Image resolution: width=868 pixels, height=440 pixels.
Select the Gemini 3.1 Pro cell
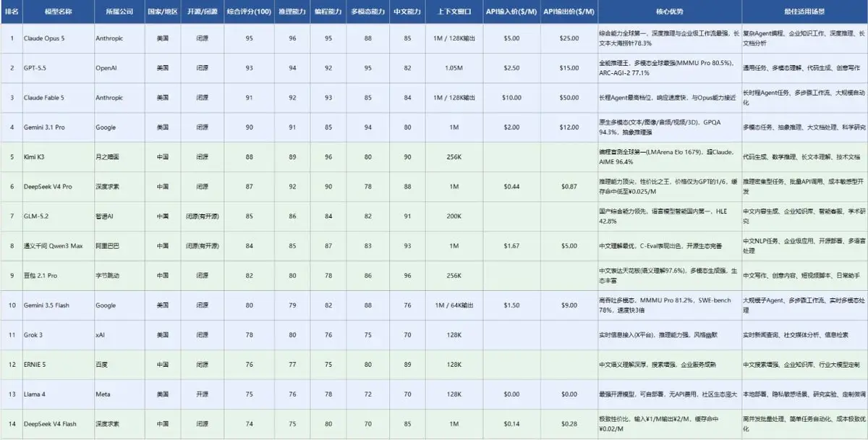[58, 127]
